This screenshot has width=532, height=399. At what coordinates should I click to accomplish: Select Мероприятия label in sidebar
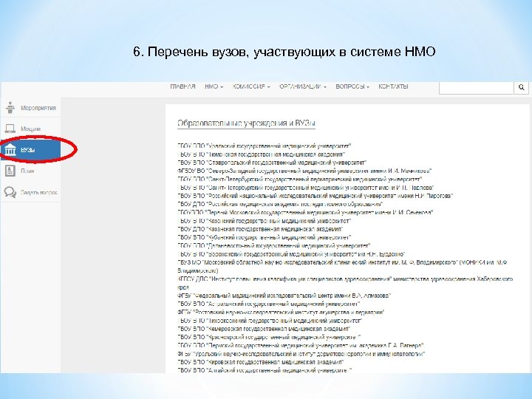(38, 108)
